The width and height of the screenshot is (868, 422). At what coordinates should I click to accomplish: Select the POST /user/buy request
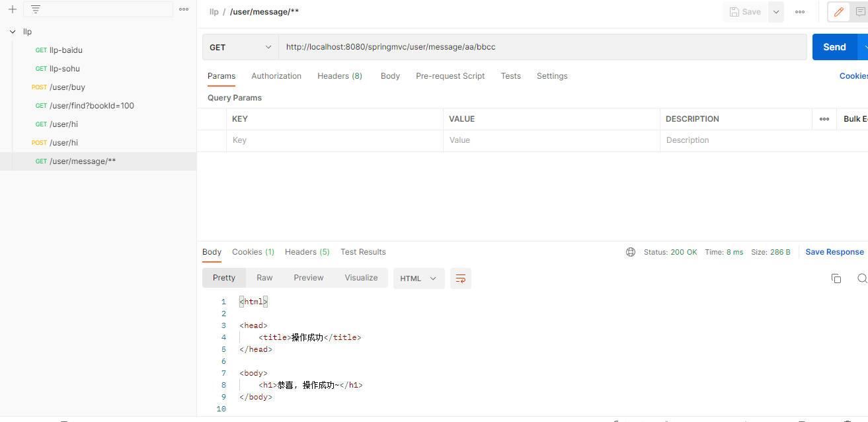(67, 87)
